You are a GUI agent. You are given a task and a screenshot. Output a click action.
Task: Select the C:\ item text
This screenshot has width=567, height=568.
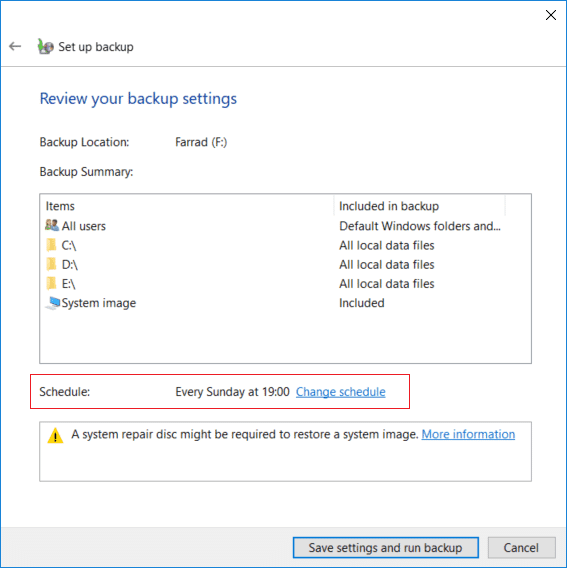click(69, 245)
